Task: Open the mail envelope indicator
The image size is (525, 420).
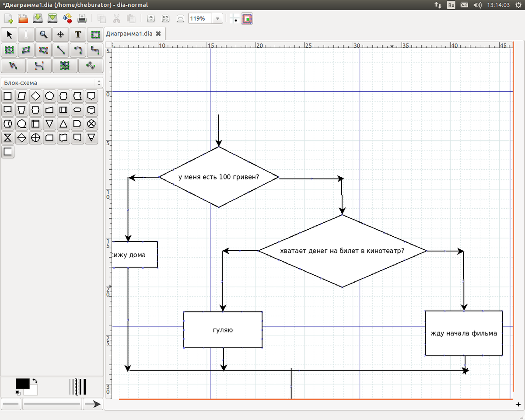Action: click(464, 5)
